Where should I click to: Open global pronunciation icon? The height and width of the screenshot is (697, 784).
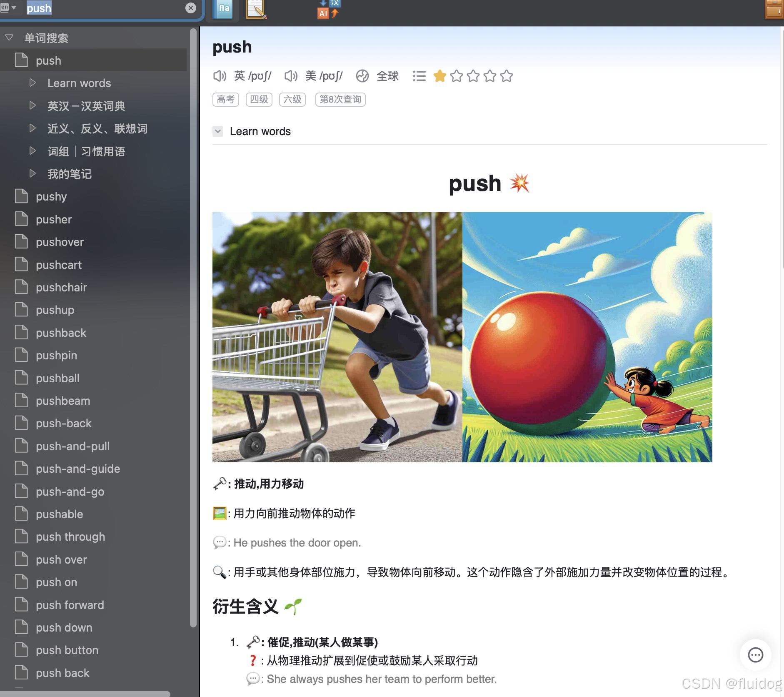click(362, 76)
